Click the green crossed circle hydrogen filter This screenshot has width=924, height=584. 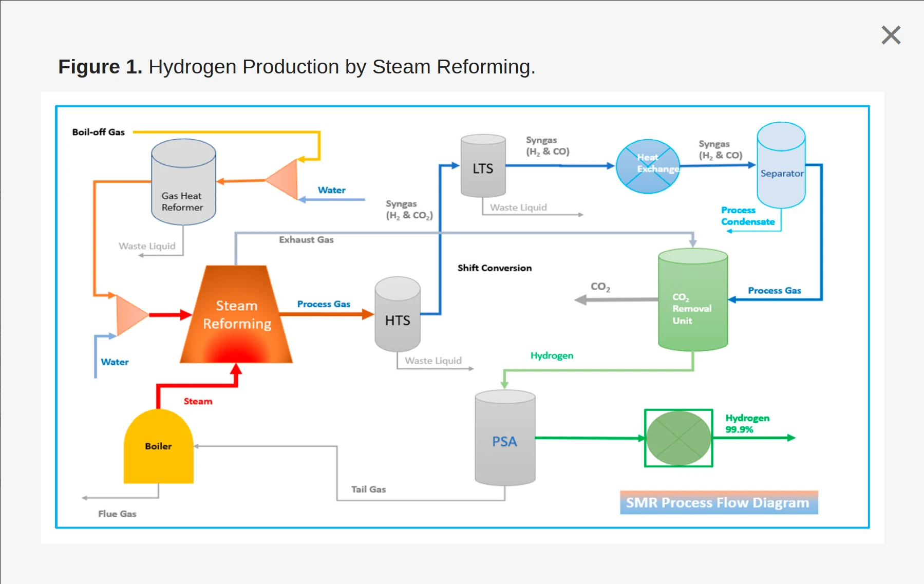tap(678, 438)
